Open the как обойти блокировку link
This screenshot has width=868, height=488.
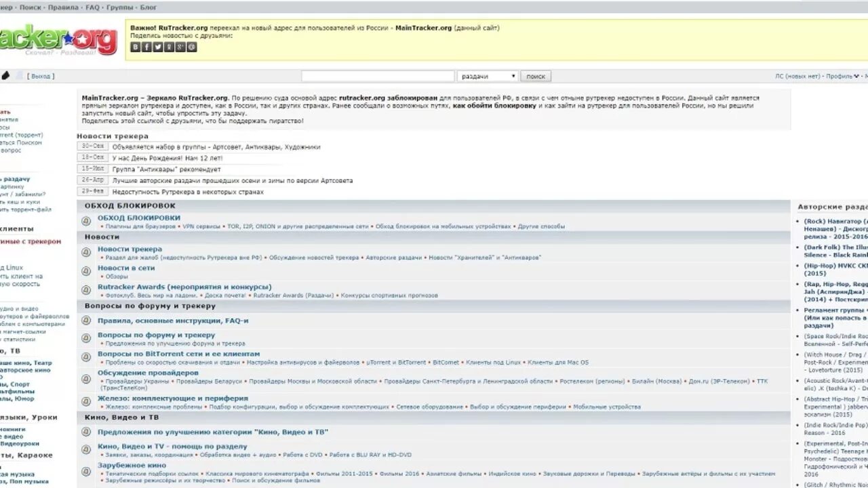(x=494, y=106)
